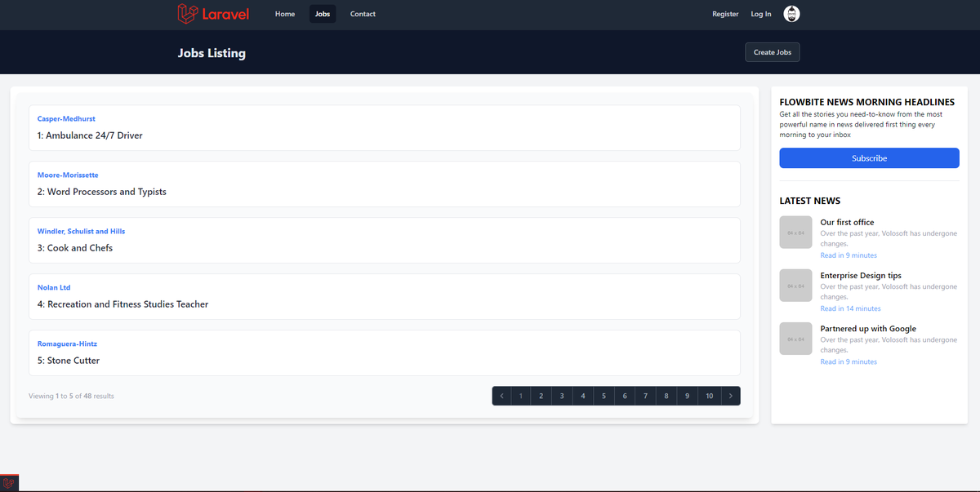
Task: Click the 'Viewing 1 to 5 of 48 results' text
Action: click(71, 397)
